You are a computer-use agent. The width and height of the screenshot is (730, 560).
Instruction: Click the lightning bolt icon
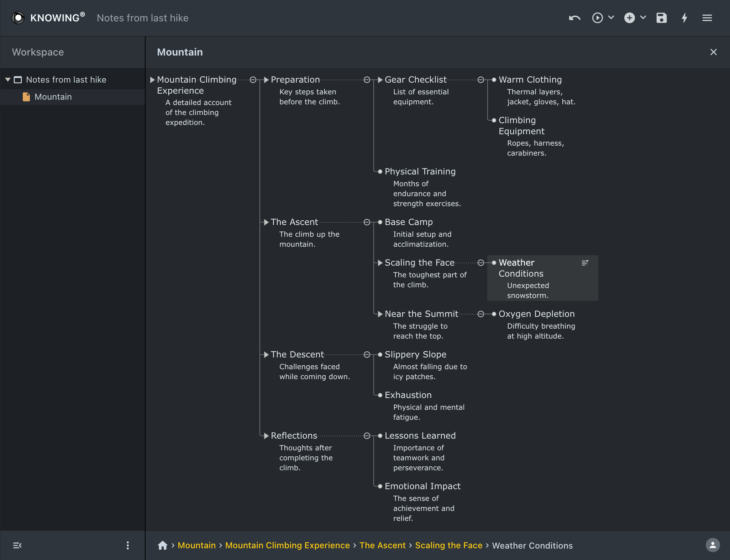tap(684, 18)
